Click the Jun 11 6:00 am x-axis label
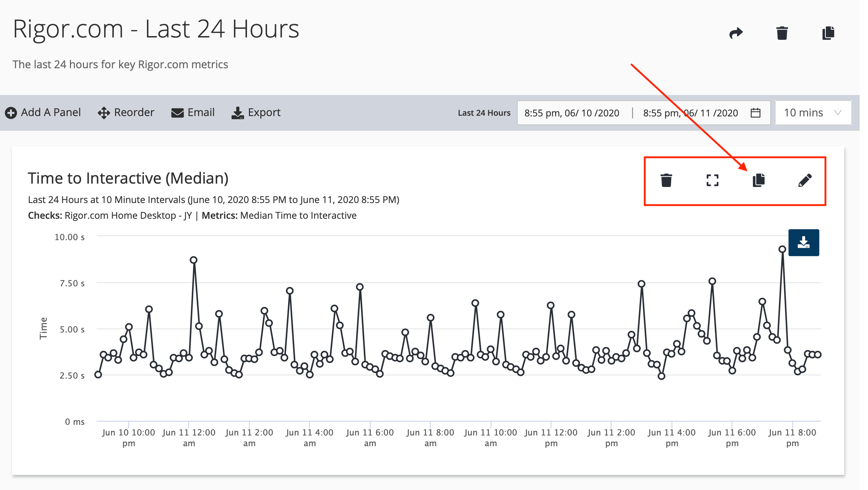 click(x=370, y=438)
